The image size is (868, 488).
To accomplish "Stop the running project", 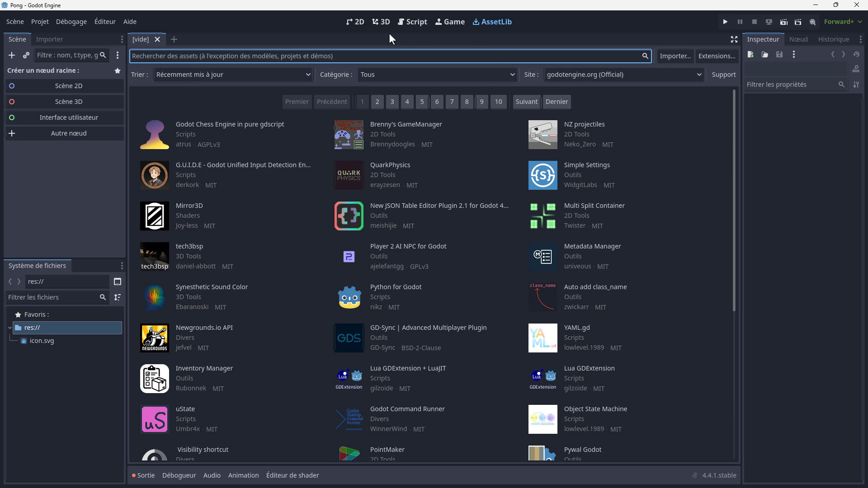I will 755,22.
